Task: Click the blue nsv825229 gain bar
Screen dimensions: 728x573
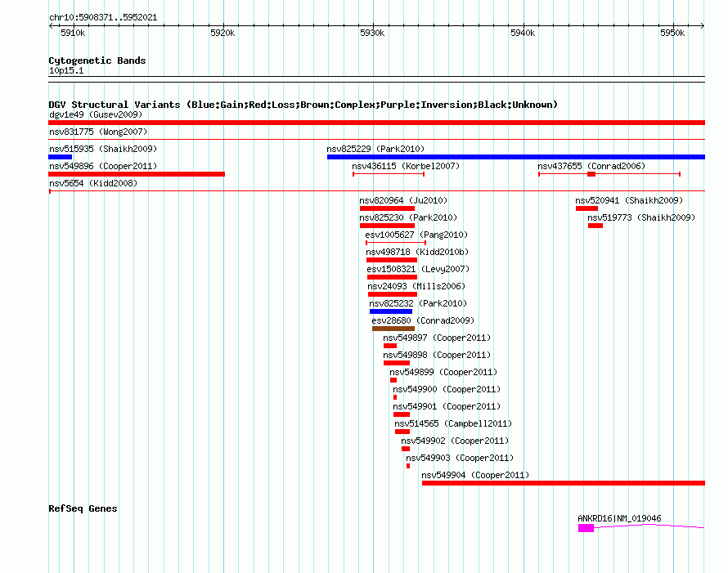Action: click(516, 157)
